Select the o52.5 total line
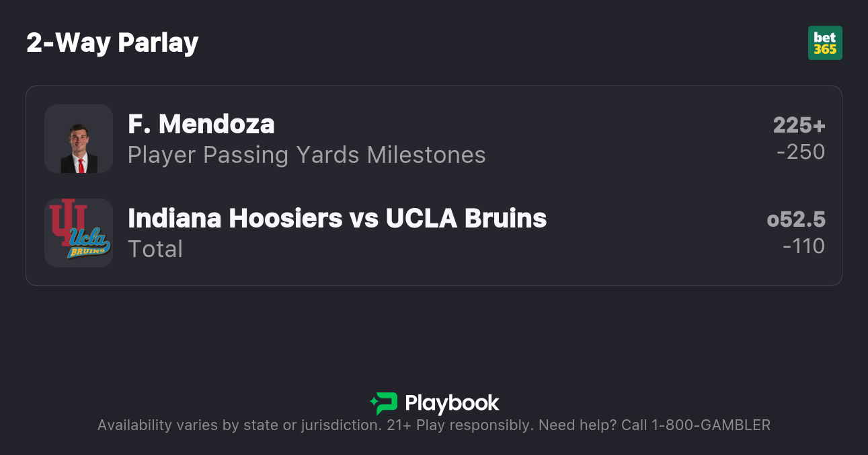868x455 pixels. click(x=796, y=219)
